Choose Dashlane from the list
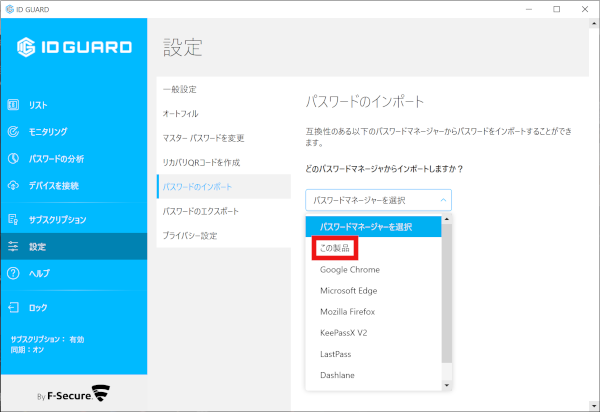Viewport: 600px width, 412px height. click(373, 375)
